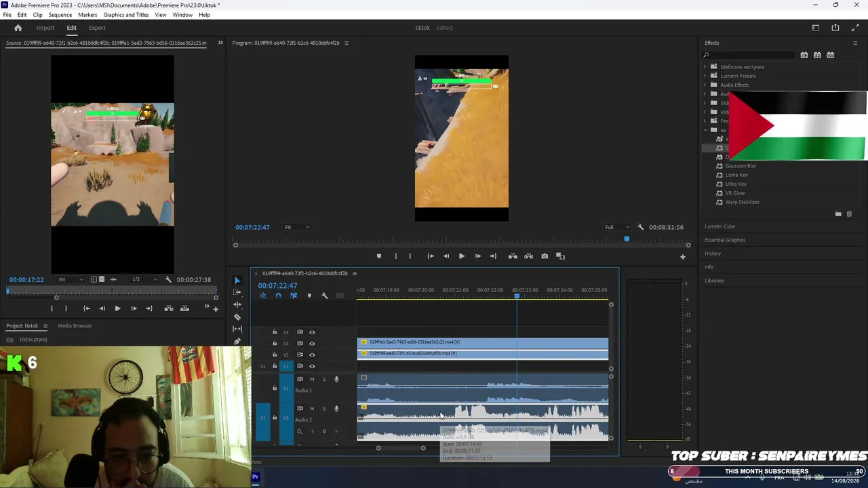Open the Graphics and Titles menu
The width and height of the screenshot is (868, 488).
pos(126,15)
